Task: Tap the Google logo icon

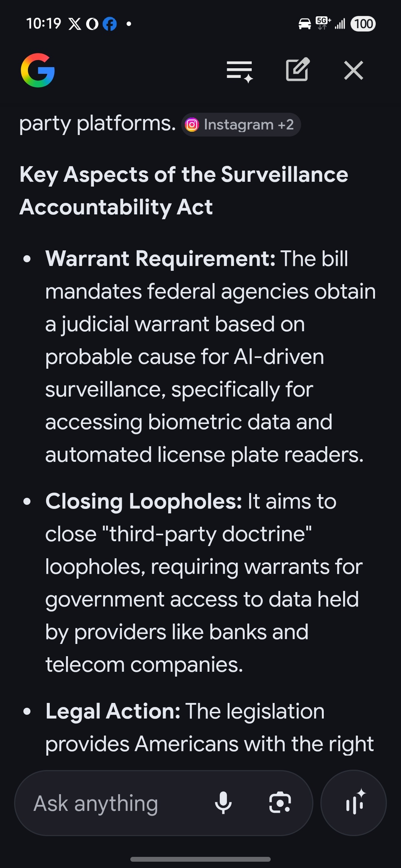Action: tap(38, 70)
